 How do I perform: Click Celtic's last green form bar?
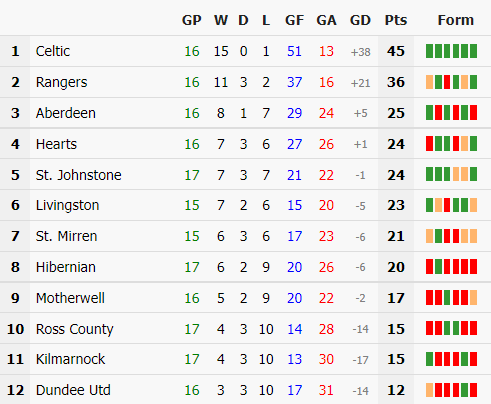[473, 51]
